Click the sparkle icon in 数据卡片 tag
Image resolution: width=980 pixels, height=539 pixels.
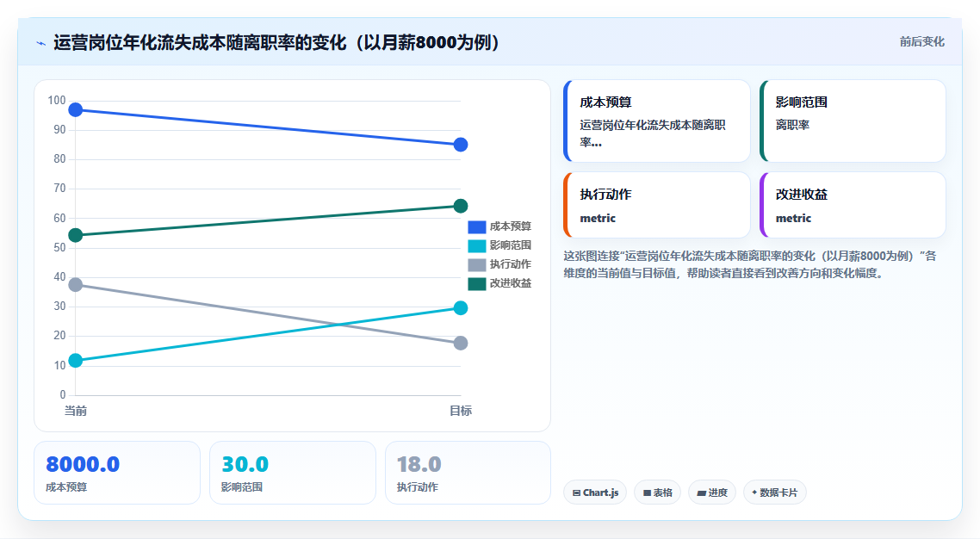pyautogui.click(x=754, y=493)
